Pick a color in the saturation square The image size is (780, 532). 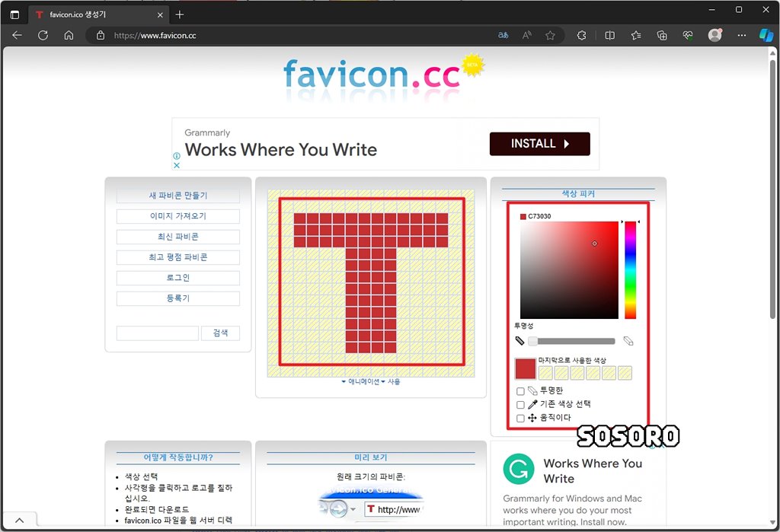(569, 270)
